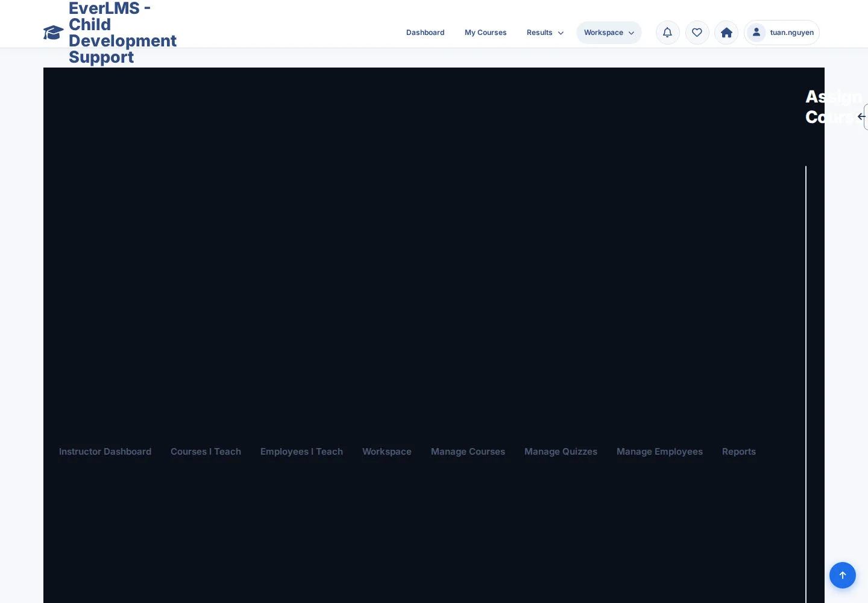Open the Reports tab
Viewport: 868px width, 603px height.
point(739,452)
